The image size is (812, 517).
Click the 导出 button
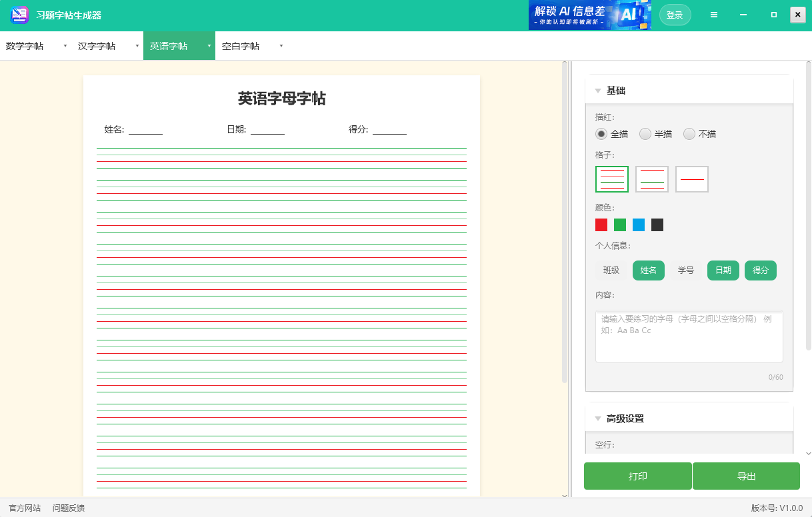pos(746,476)
